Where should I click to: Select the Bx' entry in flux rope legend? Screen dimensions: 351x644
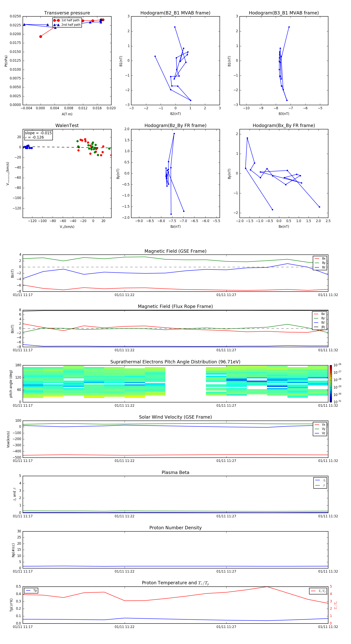pyautogui.click(x=320, y=314)
